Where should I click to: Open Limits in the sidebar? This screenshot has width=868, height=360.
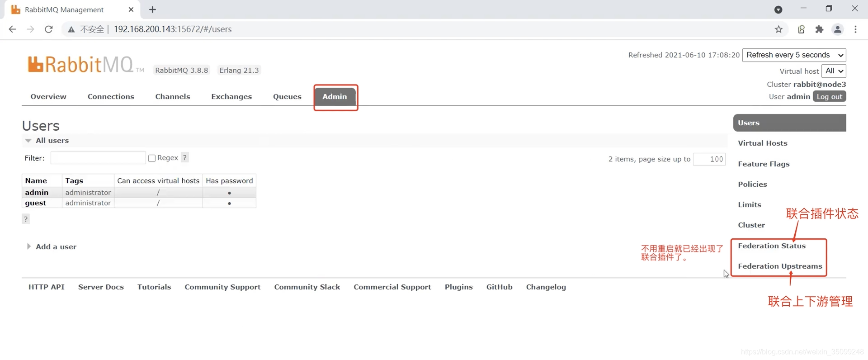click(750, 204)
